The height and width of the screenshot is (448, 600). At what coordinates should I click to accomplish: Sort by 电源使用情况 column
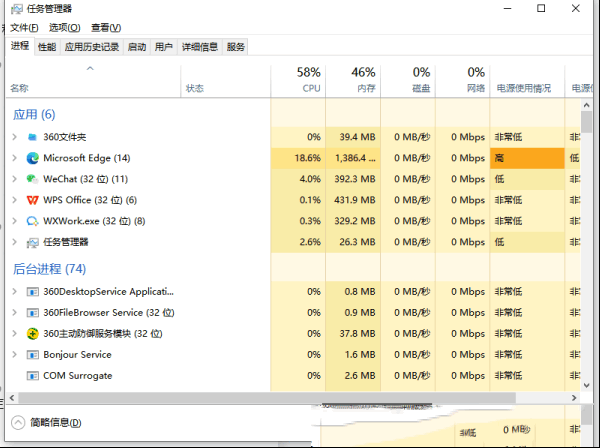527,81
